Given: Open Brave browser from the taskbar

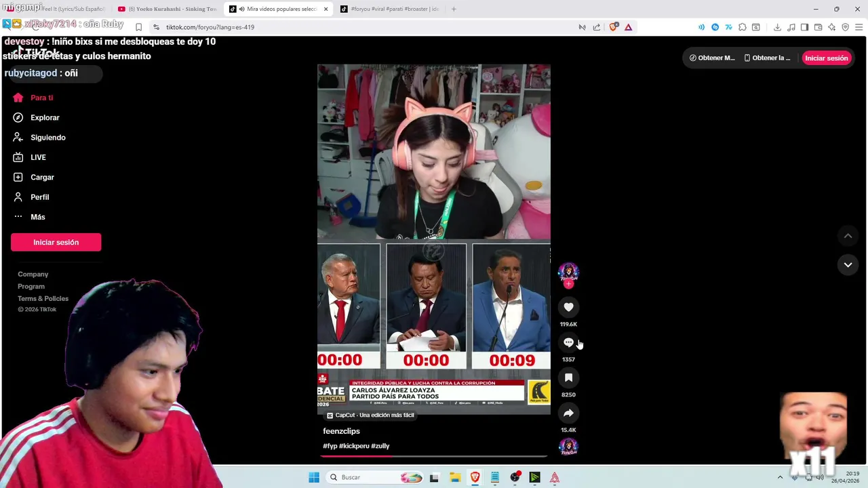Looking at the screenshot, I should pyautogui.click(x=475, y=477).
